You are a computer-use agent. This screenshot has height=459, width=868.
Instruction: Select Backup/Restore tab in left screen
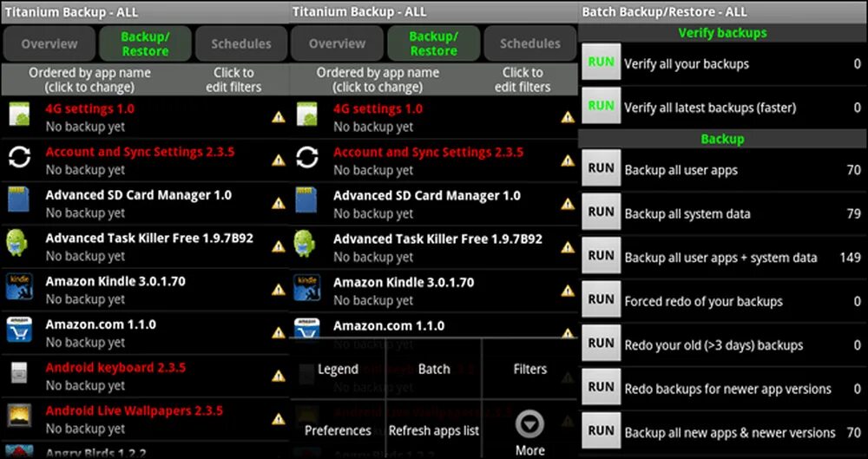coord(145,43)
